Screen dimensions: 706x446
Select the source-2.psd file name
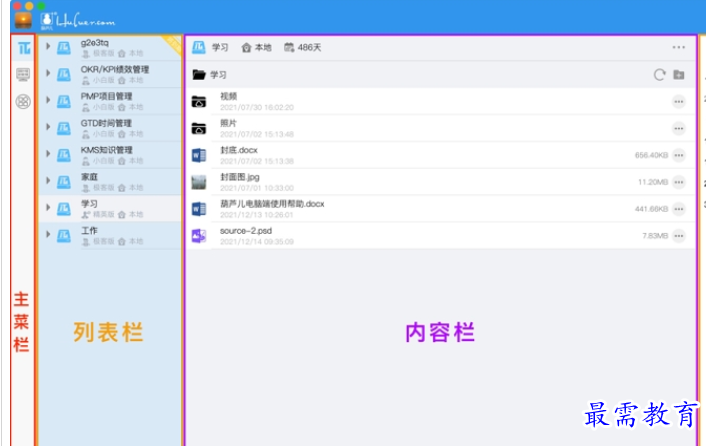[246, 231]
